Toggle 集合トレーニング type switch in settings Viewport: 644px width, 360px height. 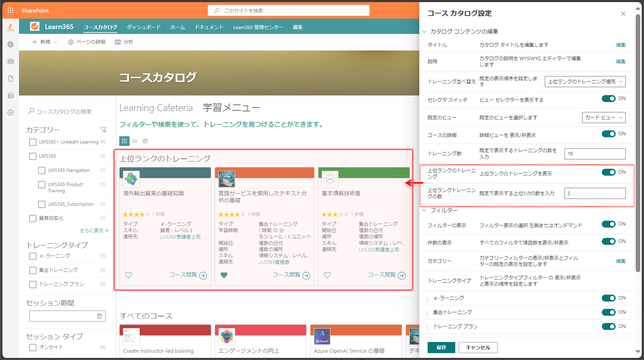(x=609, y=312)
